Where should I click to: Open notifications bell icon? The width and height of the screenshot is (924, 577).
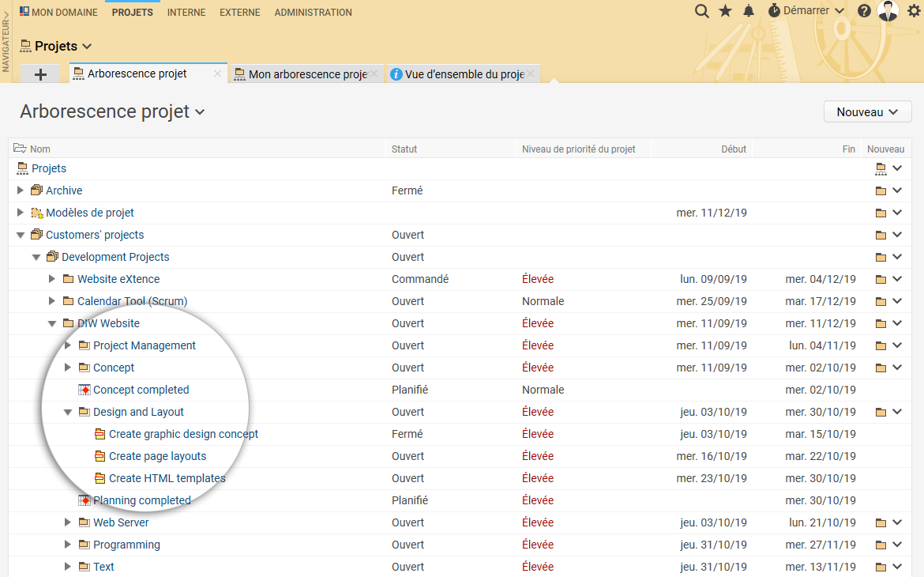click(x=749, y=11)
